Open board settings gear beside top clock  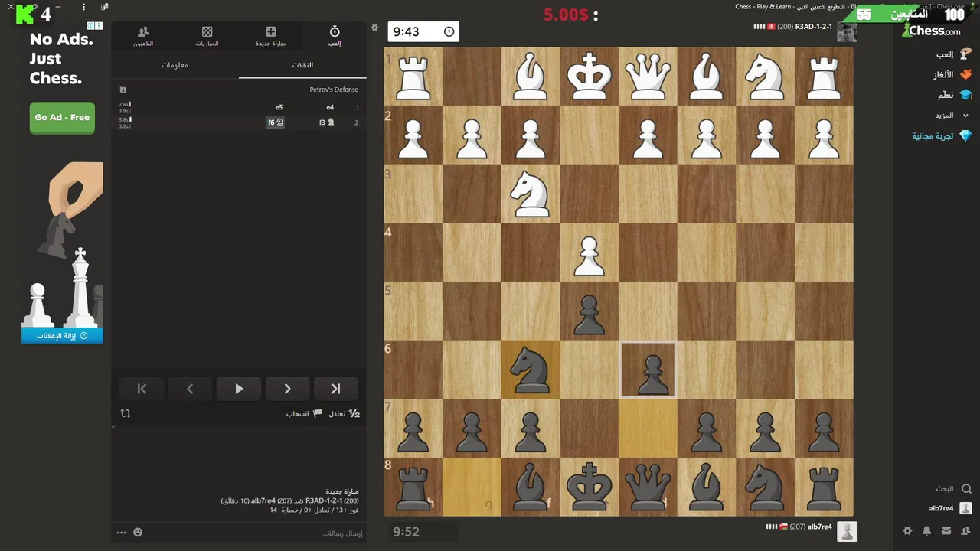click(374, 28)
